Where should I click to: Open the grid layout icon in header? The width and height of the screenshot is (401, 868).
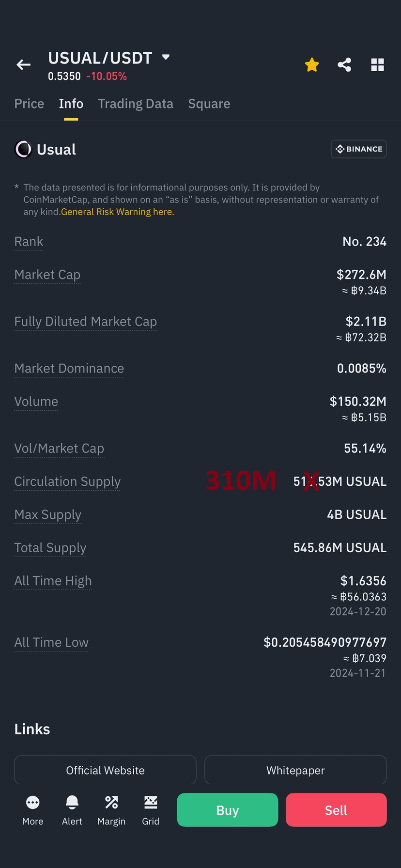pos(377,64)
